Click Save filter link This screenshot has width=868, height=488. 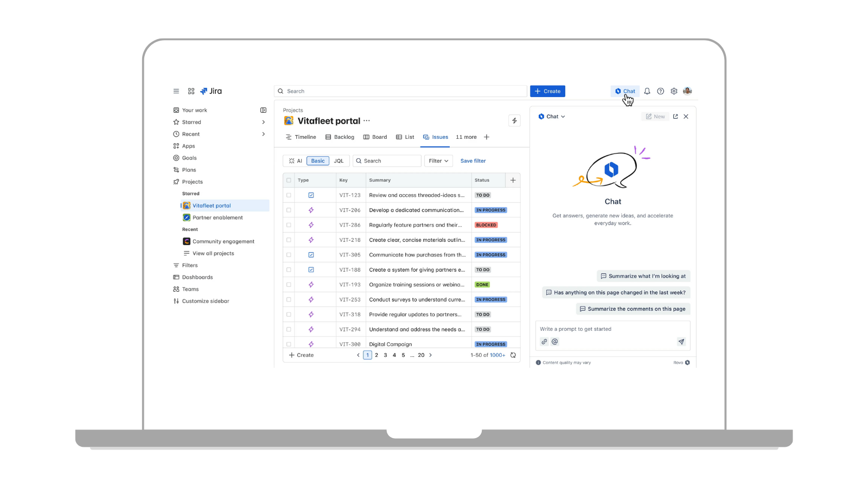pos(473,160)
